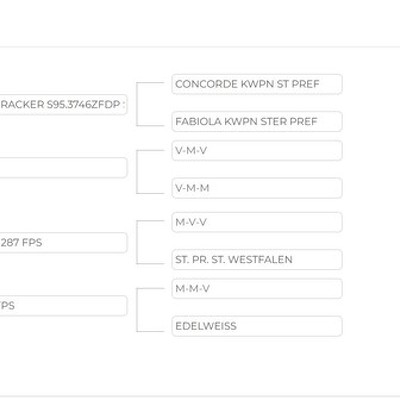Image resolution: width=400 pixels, height=400 pixels.
Task: Select the M-M-V placeholder field
Action: pos(257,289)
